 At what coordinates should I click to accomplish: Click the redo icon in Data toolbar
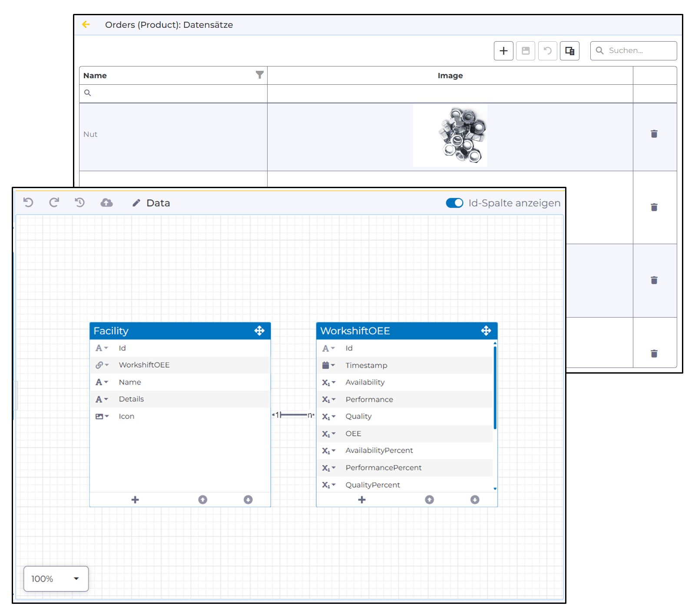(54, 202)
